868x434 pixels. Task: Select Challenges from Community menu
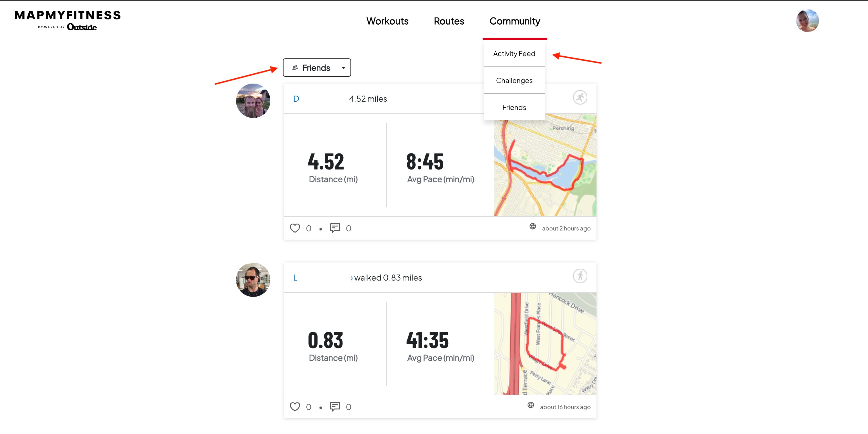click(514, 81)
